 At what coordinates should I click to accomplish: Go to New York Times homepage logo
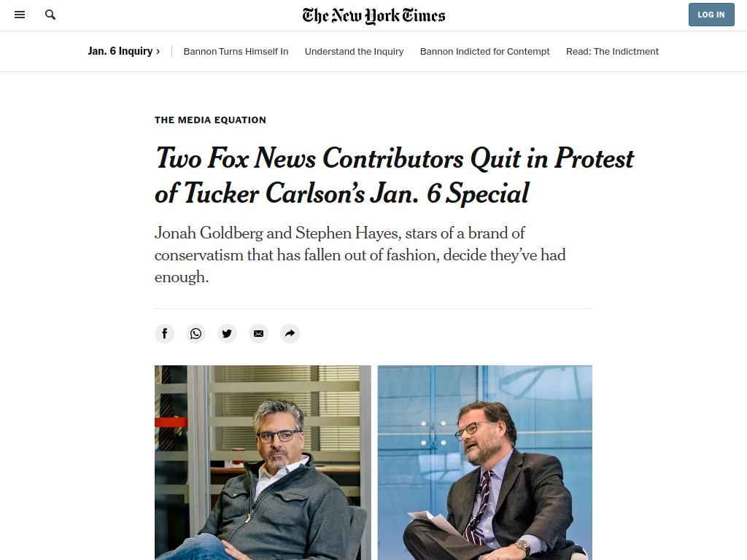click(x=373, y=15)
